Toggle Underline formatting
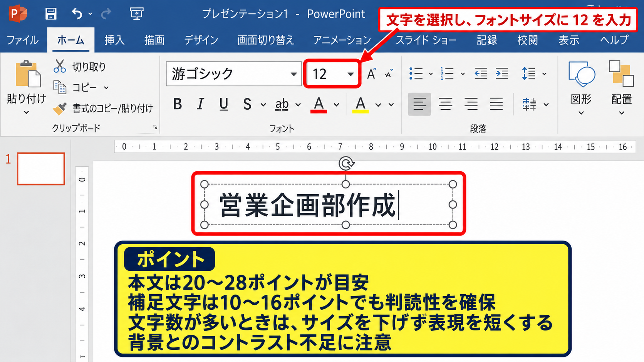 tap(224, 104)
